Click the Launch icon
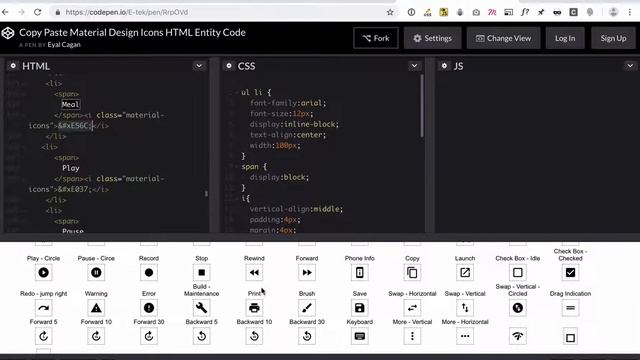 click(x=465, y=273)
